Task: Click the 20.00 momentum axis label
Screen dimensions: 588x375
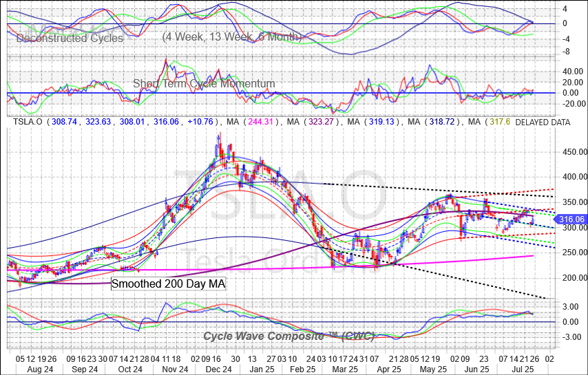Action: [573, 82]
